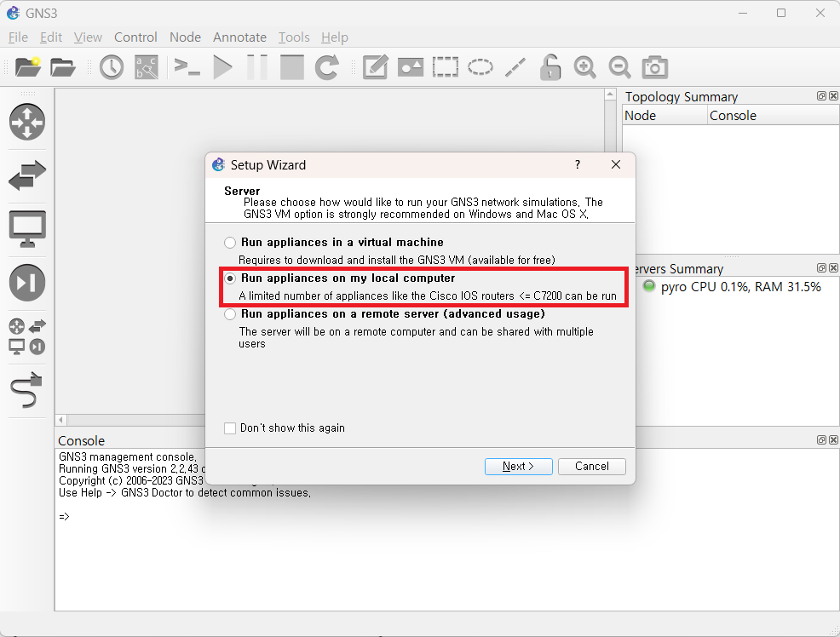Open the Tools menu
Image resolution: width=840 pixels, height=637 pixels.
click(294, 37)
